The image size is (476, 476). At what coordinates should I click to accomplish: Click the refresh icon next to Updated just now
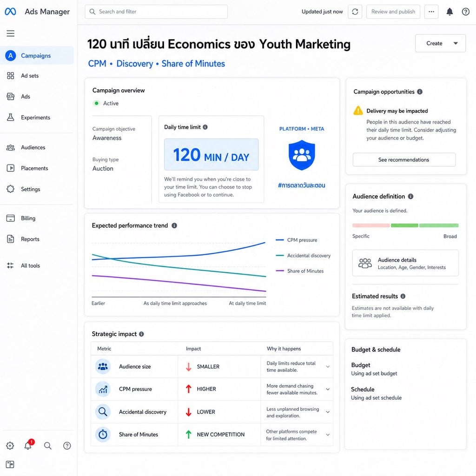355,12
